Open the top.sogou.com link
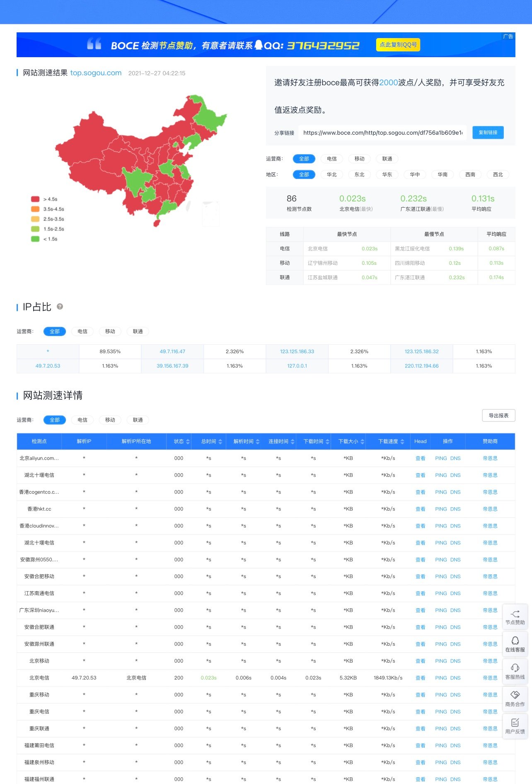 pos(96,73)
